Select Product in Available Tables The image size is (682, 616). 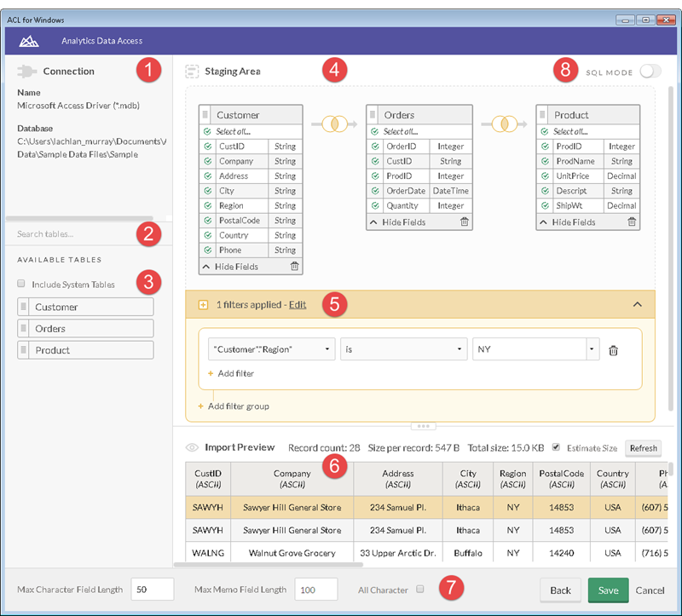(x=85, y=350)
